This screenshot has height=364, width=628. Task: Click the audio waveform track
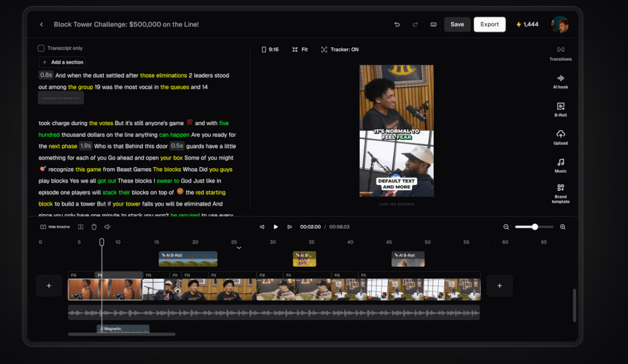(x=274, y=313)
